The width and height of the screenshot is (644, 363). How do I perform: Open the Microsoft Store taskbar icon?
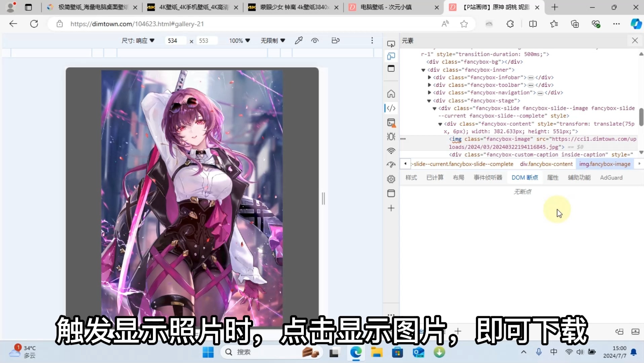397,352
